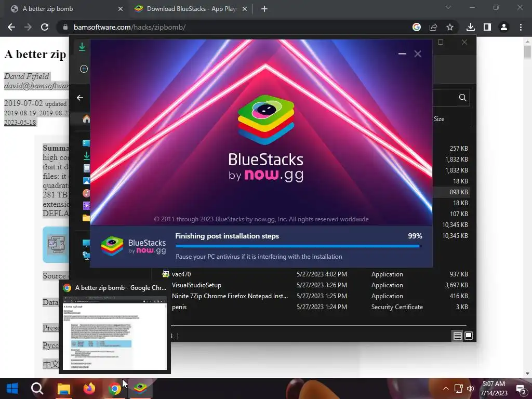532x399 pixels.
Task: Click the david@bamsoftware email link
Action: tap(36, 86)
